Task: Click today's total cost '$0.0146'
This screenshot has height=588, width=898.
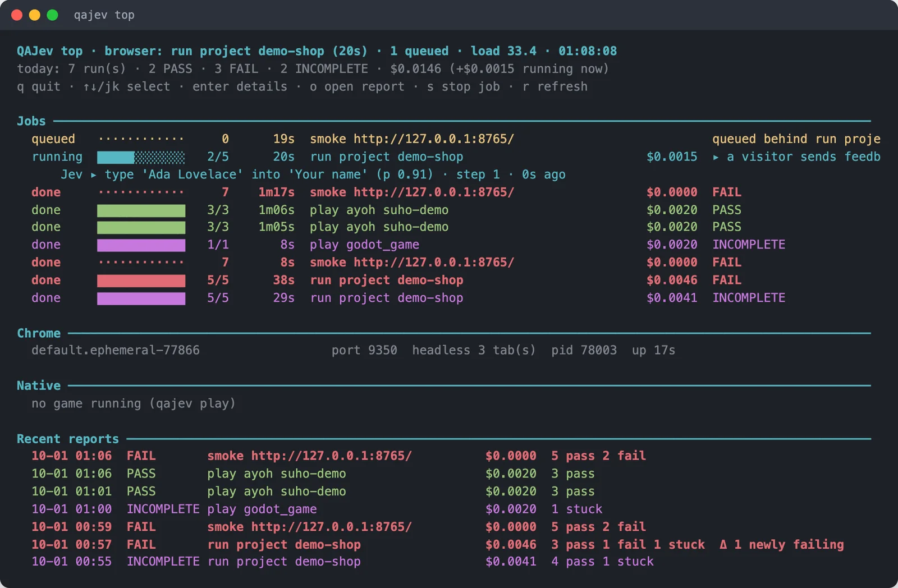Action: [415, 69]
